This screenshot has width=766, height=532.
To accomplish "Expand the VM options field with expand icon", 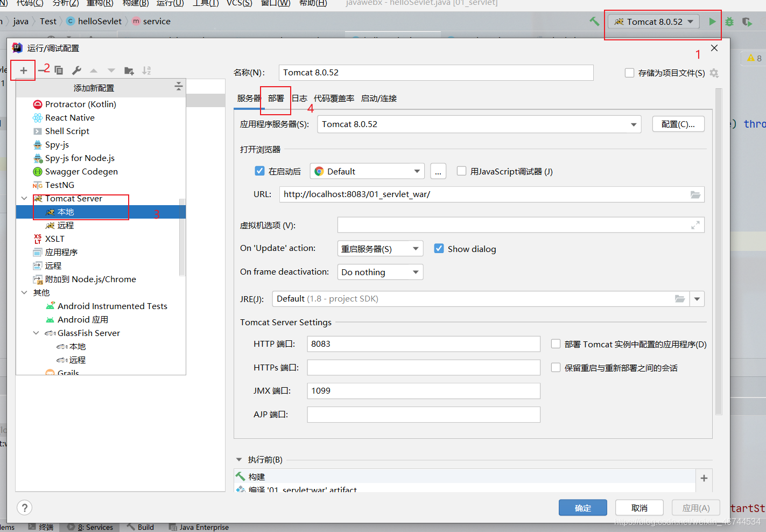I will point(695,225).
